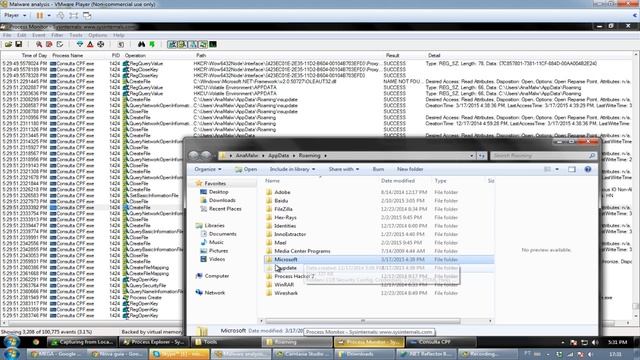Open the Tools menu in Process Monitor
Screen dimensions: 640x360
[76, 36]
